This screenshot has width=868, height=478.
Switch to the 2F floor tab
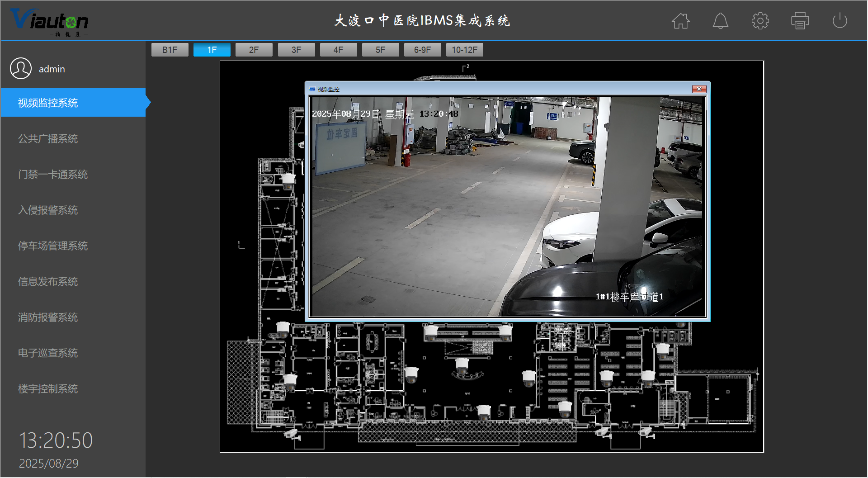point(254,50)
